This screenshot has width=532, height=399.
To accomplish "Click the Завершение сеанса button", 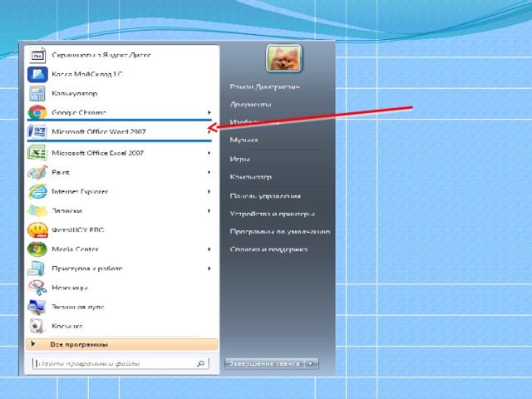I will pyautogui.click(x=264, y=363).
